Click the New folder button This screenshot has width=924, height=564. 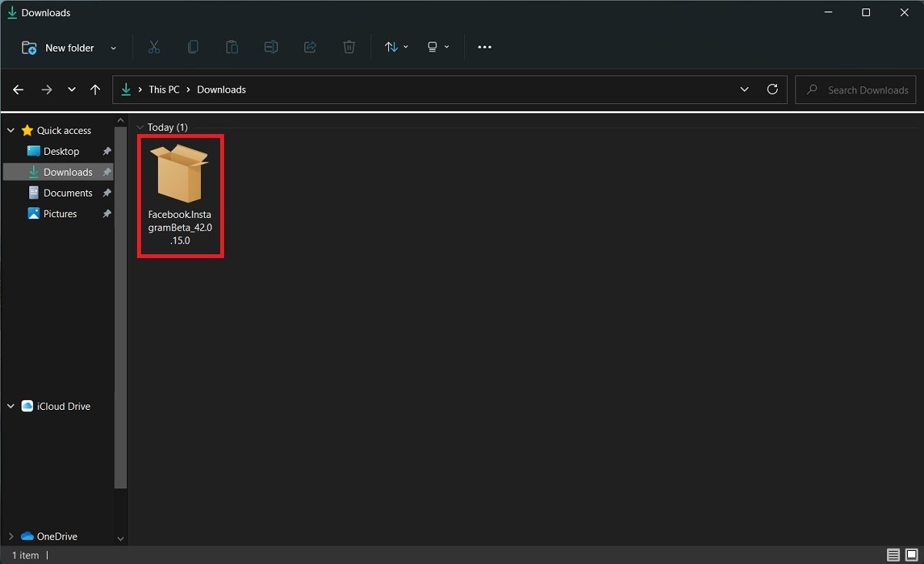coord(59,48)
